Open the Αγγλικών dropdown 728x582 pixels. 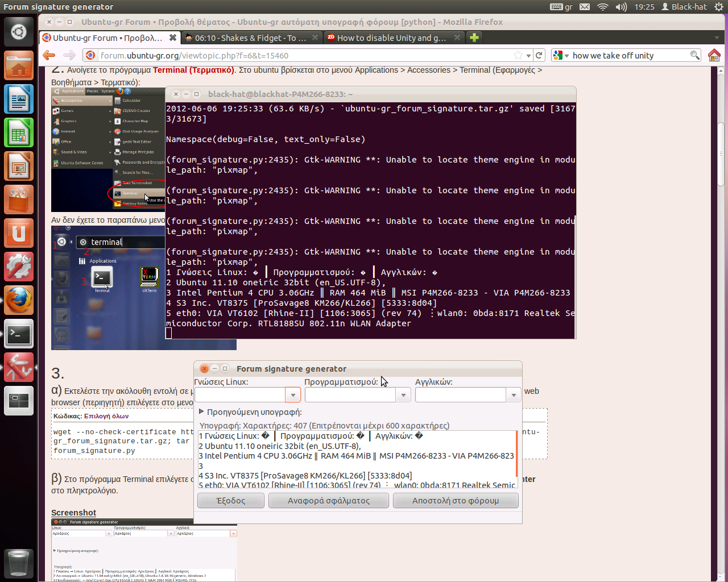pyautogui.click(x=514, y=394)
